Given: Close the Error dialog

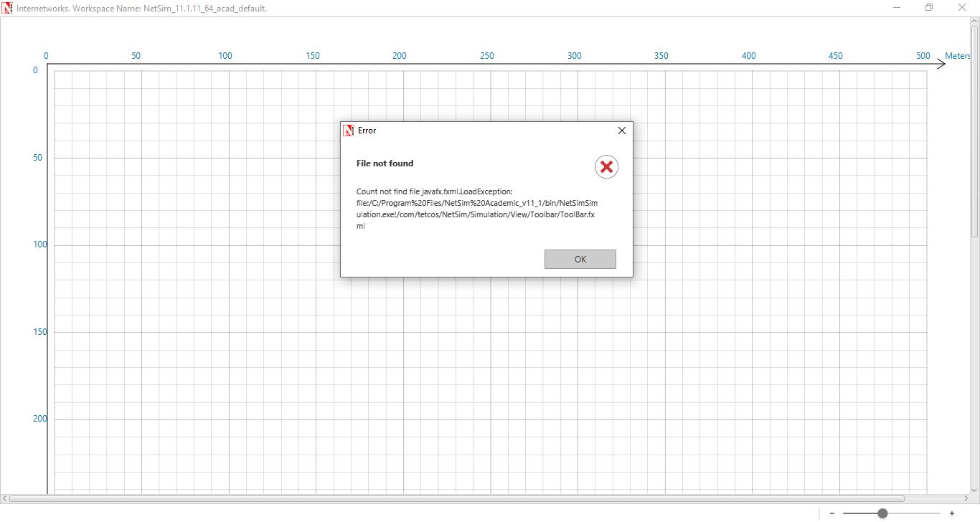Looking at the screenshot, I should click(622, 130).
